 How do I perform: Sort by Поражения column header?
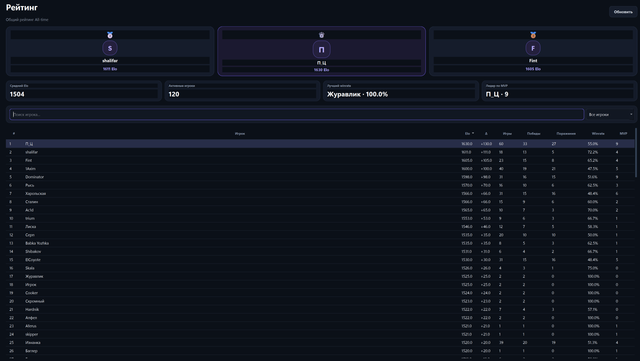point(566,134)
